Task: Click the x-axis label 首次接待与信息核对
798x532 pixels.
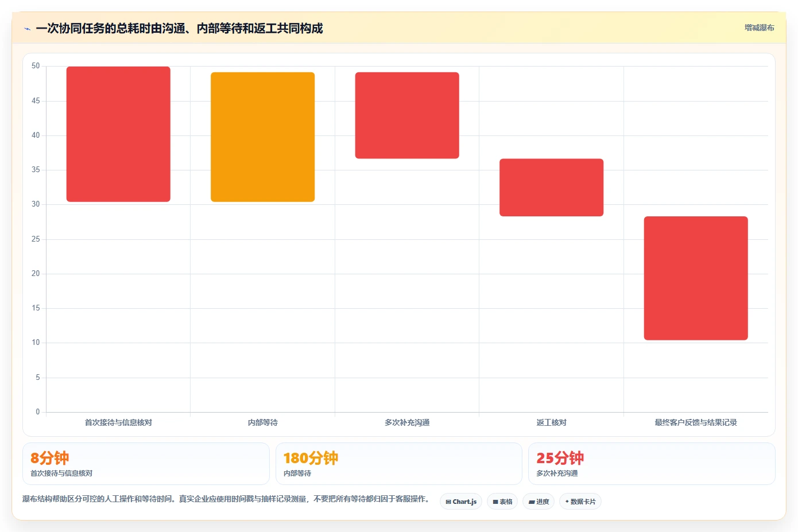Action: point(118,422)
